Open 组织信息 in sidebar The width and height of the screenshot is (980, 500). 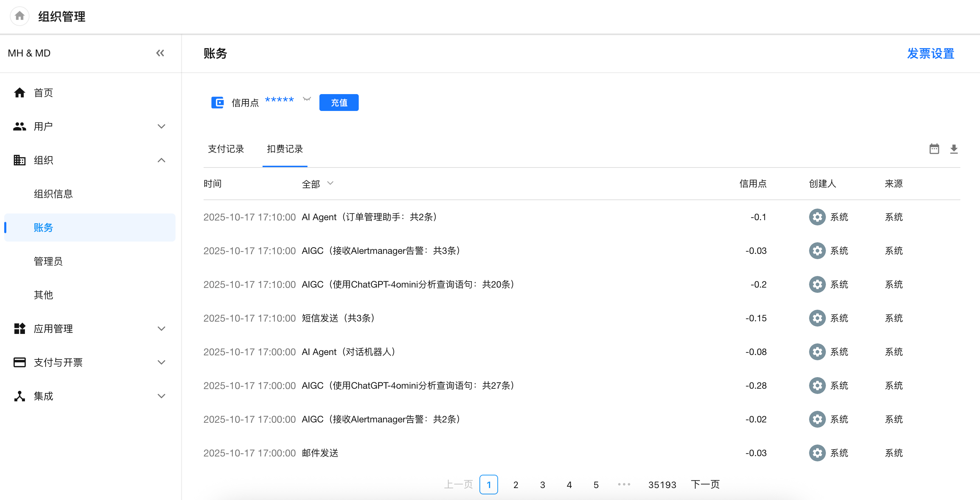click(x=53, y=194)
